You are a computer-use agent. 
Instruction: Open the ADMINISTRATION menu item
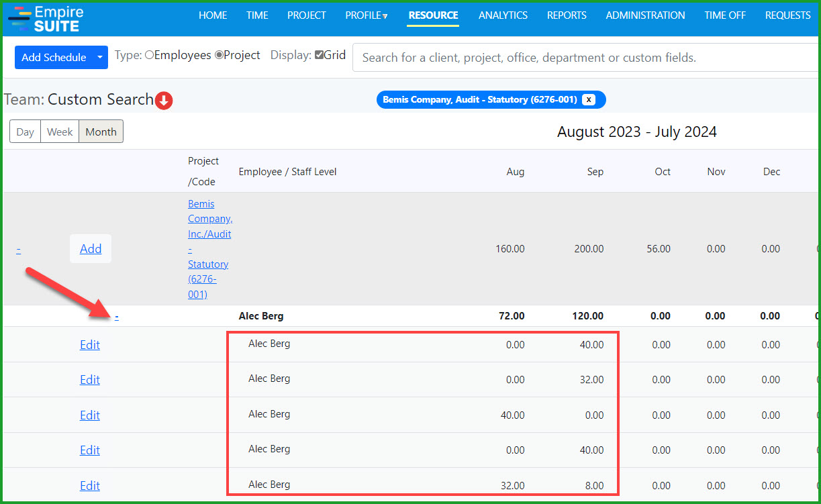pos(645,15)
